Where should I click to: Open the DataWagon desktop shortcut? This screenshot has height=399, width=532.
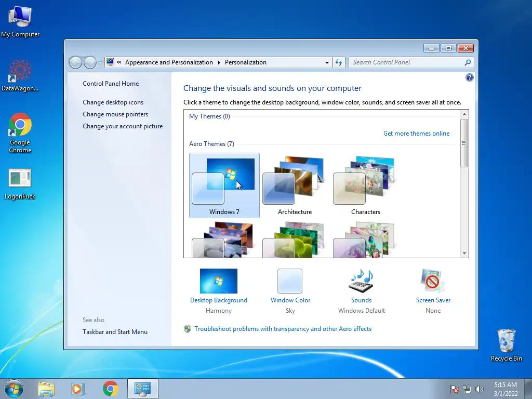point(20,76)
